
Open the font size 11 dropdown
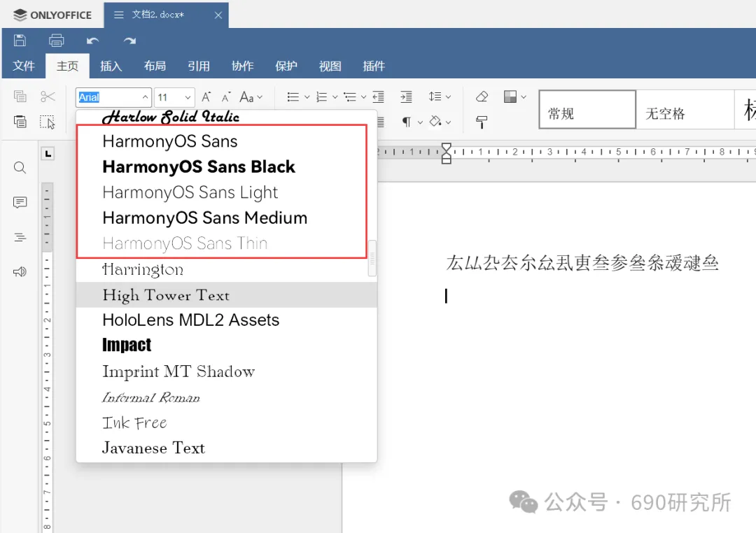[188, 97]
